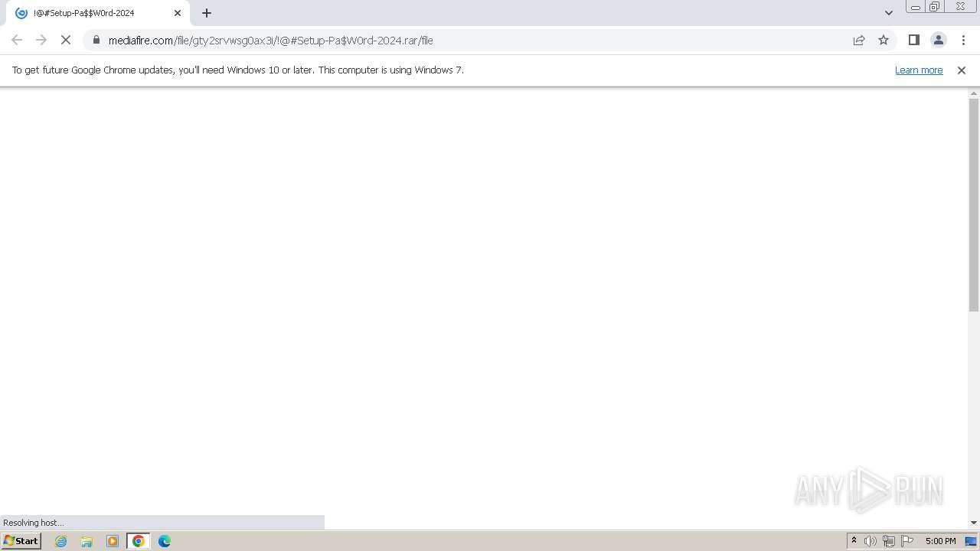The height and width of the screenshot is (551, 980).
Task: Open the tab search dropdown
Action: 888,13
